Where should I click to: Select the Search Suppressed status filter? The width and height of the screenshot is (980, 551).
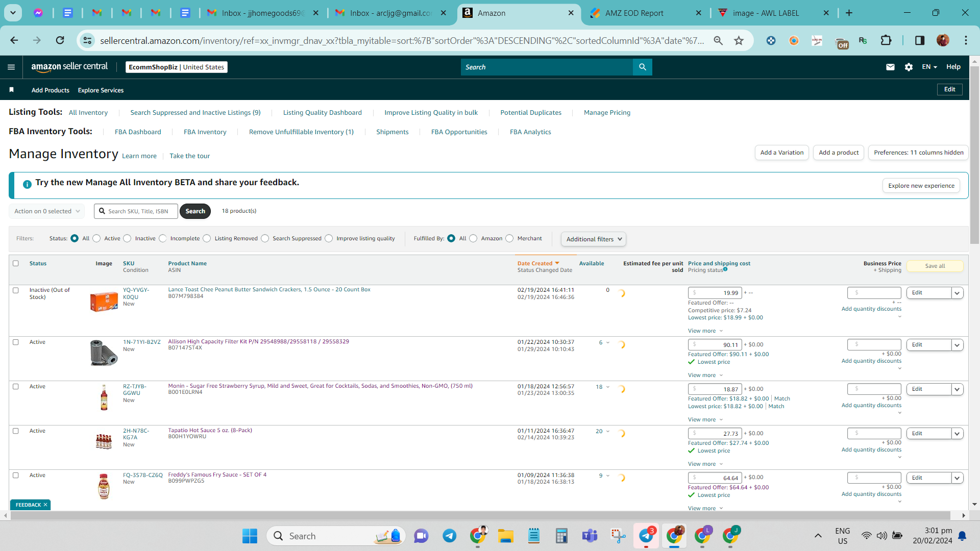coord(265,238)
